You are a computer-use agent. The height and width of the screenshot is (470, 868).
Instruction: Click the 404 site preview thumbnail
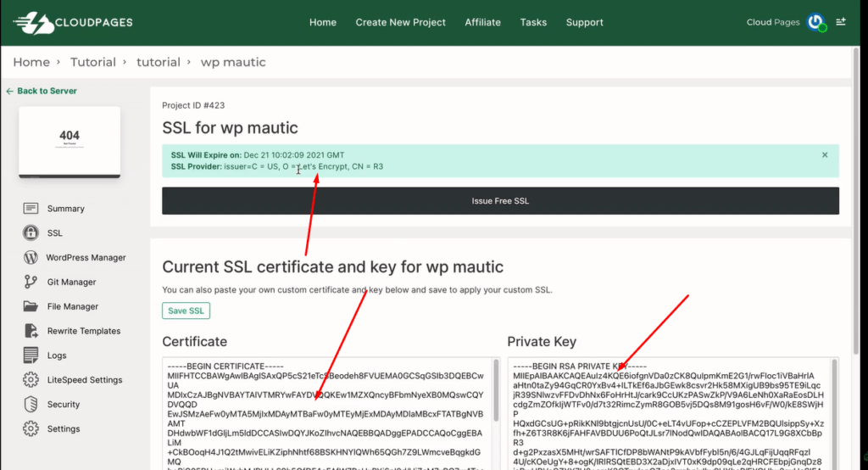click(70, 142)
